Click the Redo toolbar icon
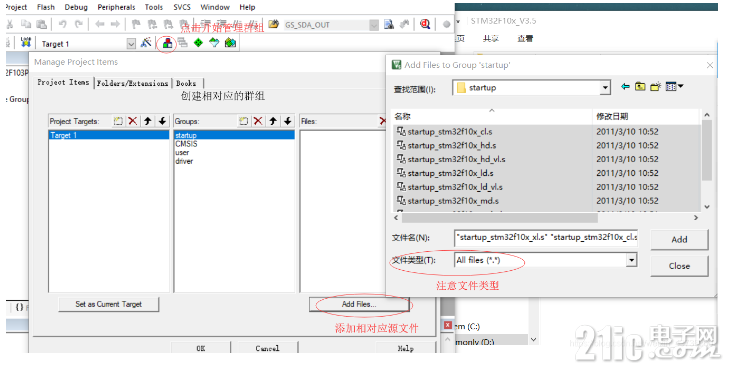This screenshot has width=729, height=368. coord(79,24)
